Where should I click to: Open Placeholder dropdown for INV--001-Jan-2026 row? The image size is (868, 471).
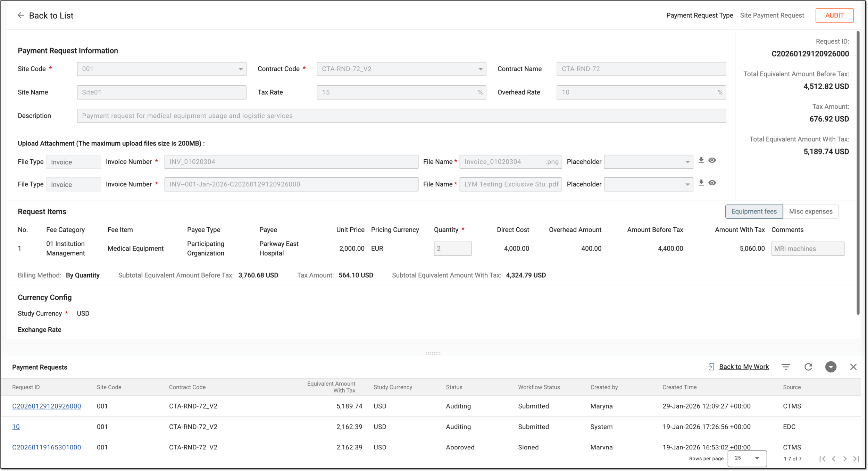tap(648, 184)
